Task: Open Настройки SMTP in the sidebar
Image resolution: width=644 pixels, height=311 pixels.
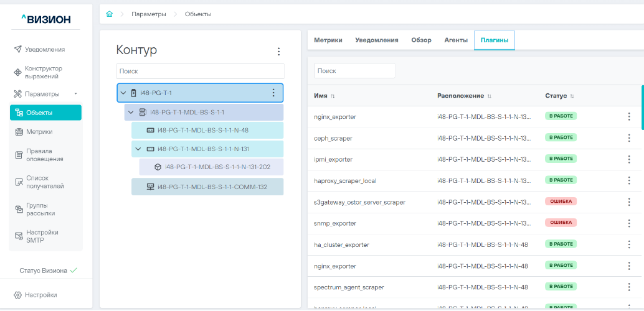Action: pos(42,236)
